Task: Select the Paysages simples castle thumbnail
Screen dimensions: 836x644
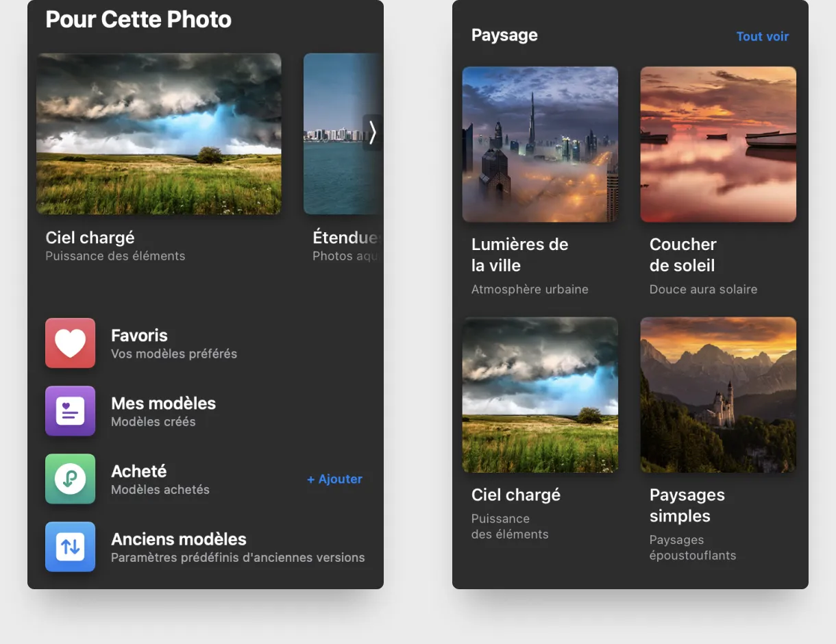Action: [x=718, y=395]
